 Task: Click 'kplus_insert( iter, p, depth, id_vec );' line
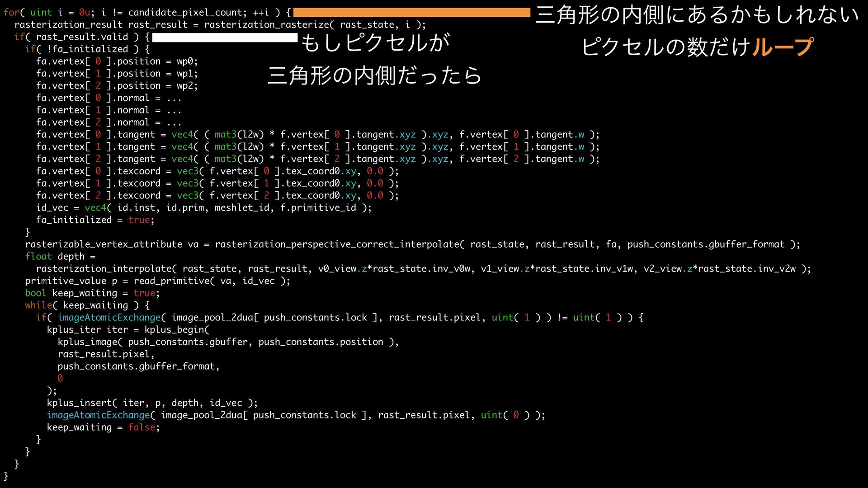pos(152,403)
